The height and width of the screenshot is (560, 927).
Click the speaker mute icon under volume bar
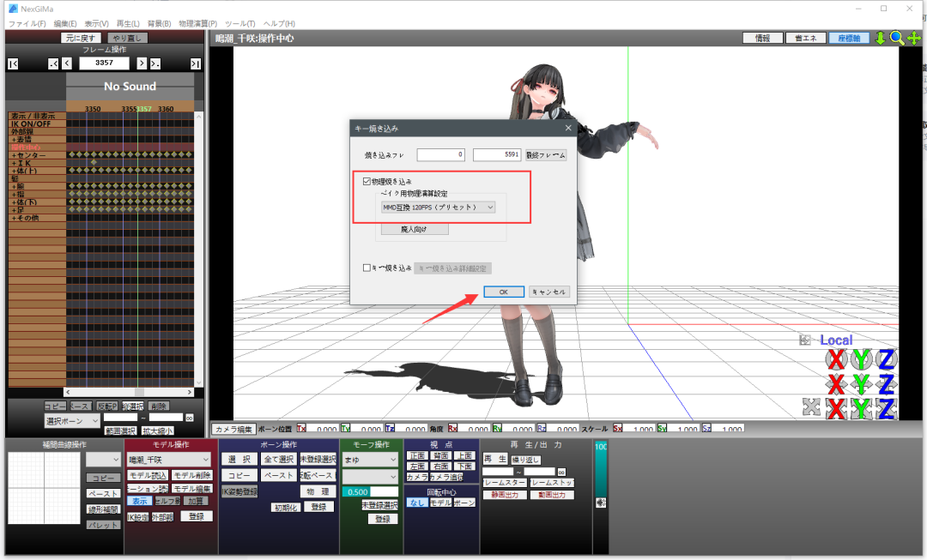(601, 502)
